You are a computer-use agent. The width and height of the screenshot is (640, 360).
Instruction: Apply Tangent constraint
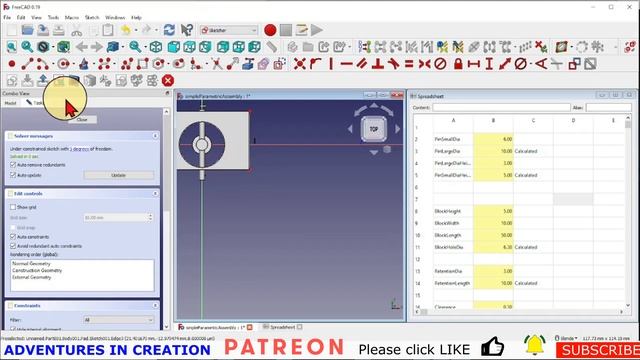point(393,64)
